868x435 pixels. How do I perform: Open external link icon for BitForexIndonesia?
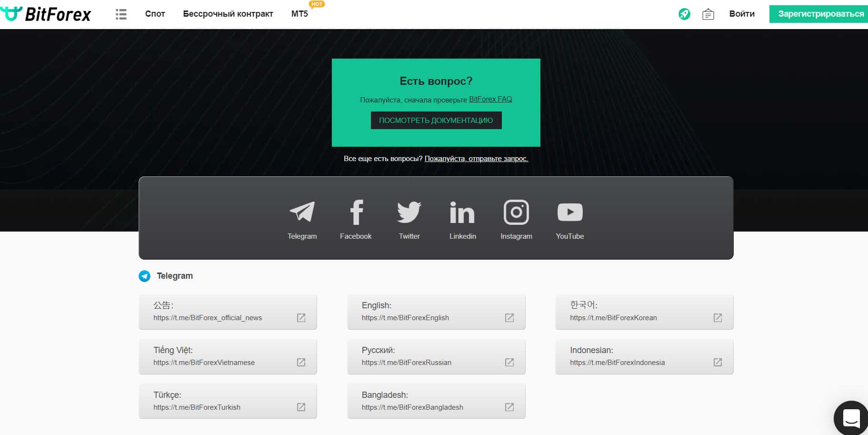(x=718, y=363)
